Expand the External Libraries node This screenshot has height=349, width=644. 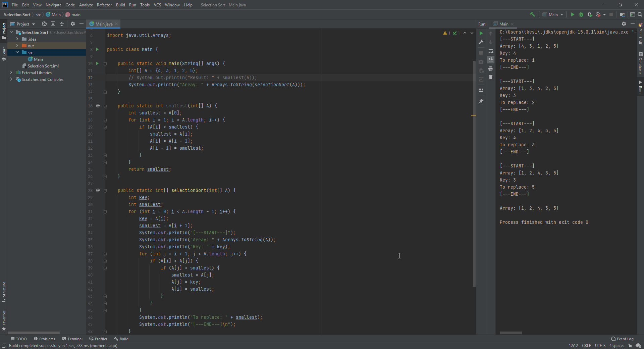pyautogui.click(x=11, y=72)
